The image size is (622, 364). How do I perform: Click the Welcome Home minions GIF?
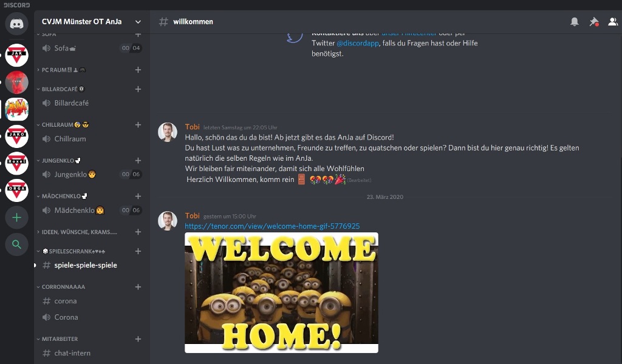tap(281, 292)
